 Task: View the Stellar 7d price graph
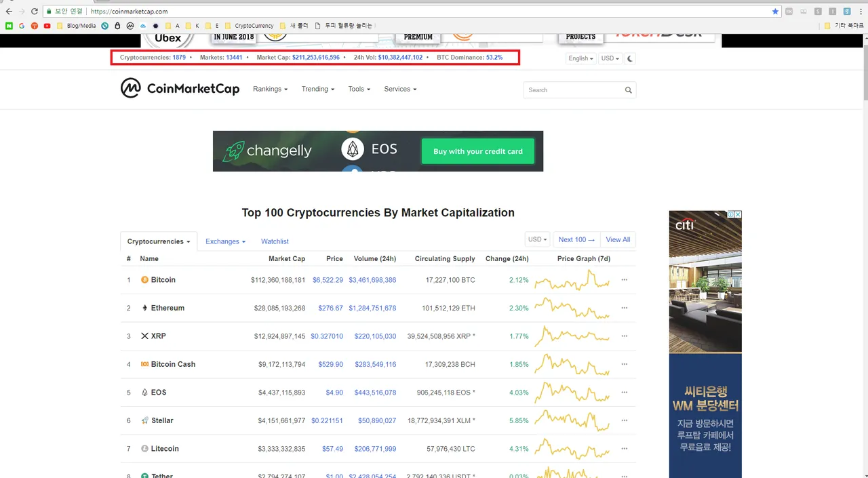pyautogui.click(x=572, y=420)
